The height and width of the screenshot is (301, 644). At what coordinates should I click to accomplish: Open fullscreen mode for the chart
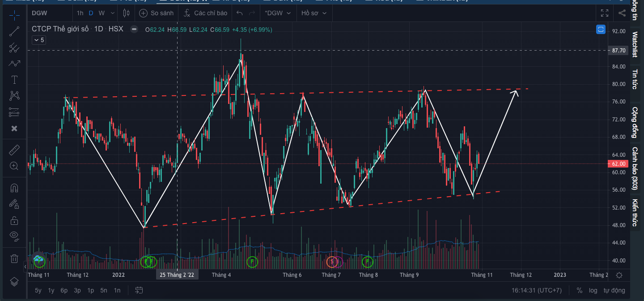point(604,13)
